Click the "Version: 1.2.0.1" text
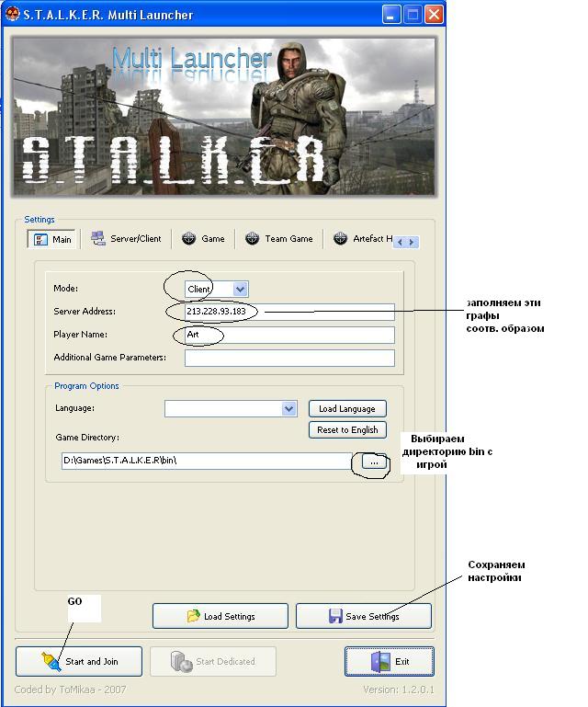The width and height of the screenshot is (588, 707). click(399, 690)
